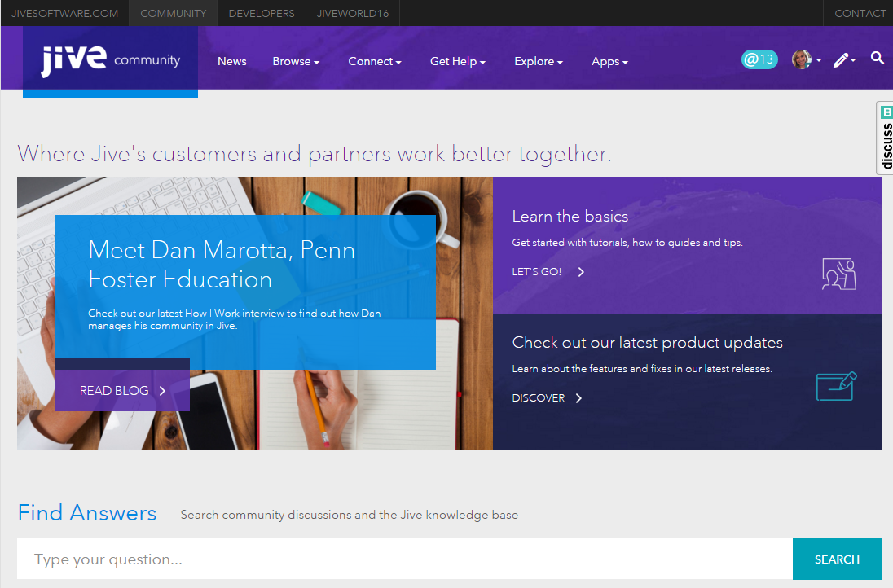Screen dimensions: 893x588
Task: Follow the LET'S GO! link
Action: (548, 272)
